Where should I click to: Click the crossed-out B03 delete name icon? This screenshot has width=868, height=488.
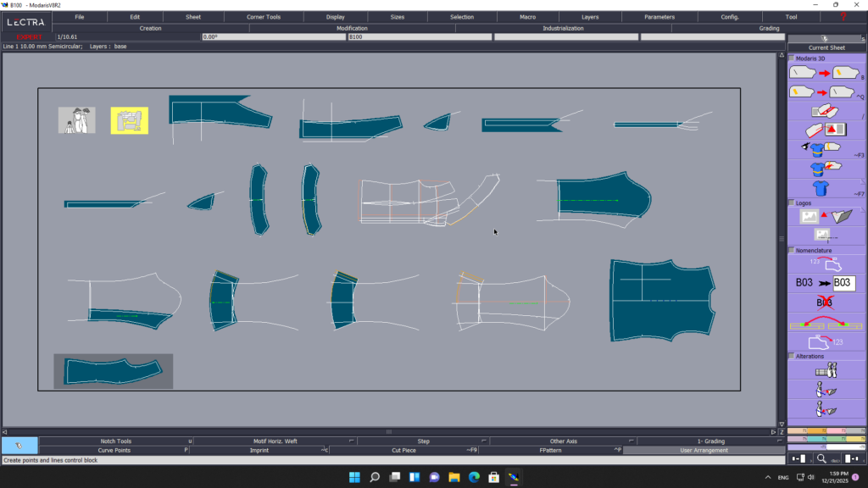click(x=811, y=302)
